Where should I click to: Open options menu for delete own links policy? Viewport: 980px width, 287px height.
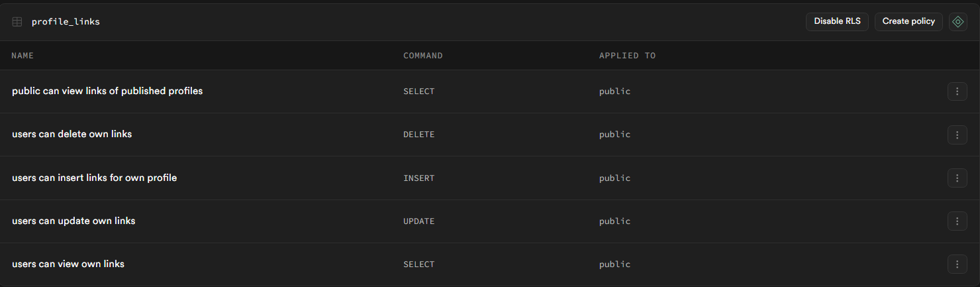coord(957,135)
